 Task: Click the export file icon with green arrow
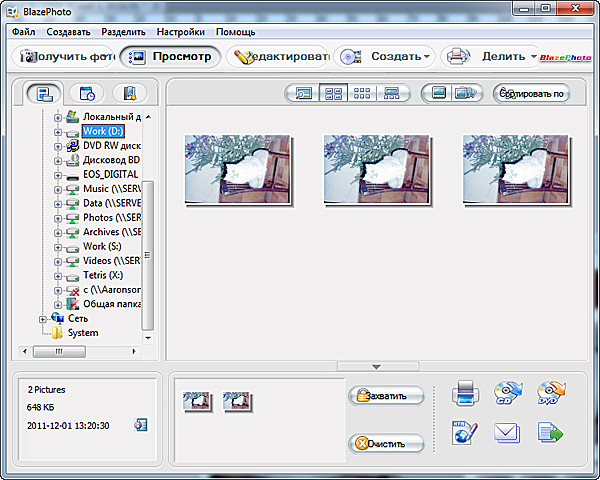pyautogui.click(x=551, y=433)
